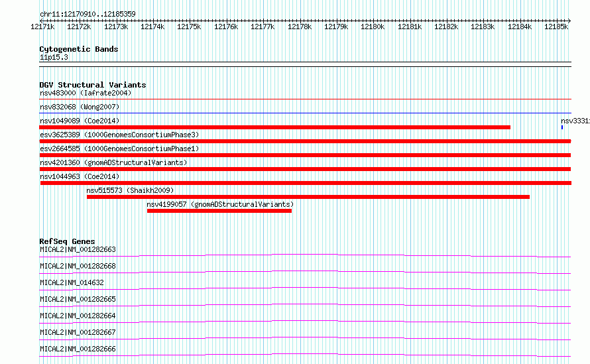This screenshot has width=590, height=364.
Task: Open variant esv3625389 (1000GenomesConsortiumPhase3) label
Action: (119, 135)
